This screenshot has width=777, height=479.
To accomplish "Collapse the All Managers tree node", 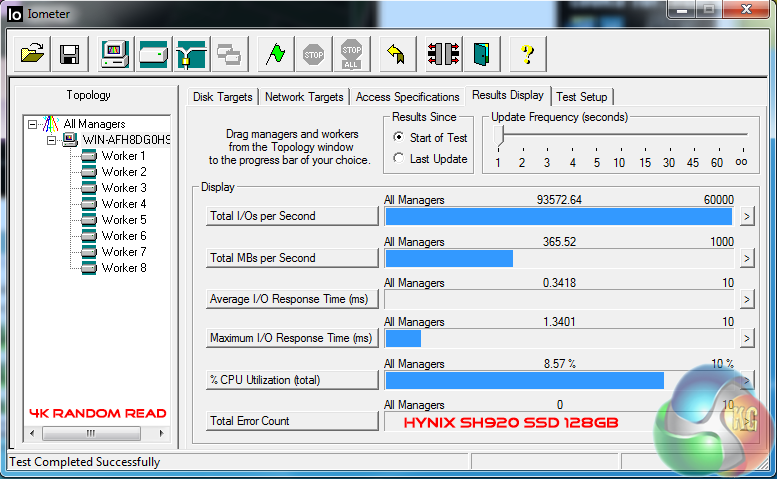I will (x=32, y=124).
